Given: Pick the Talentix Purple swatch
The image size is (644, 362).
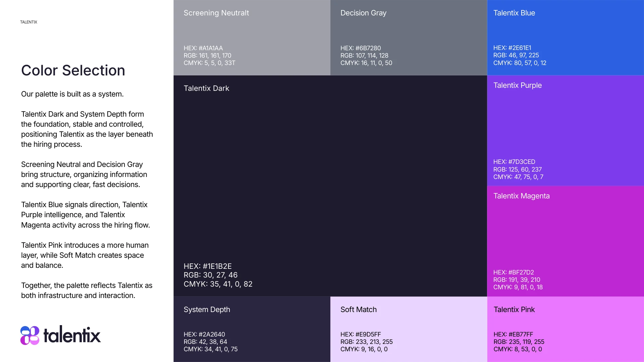Looking at the screenshot, I should pos(566,131).
